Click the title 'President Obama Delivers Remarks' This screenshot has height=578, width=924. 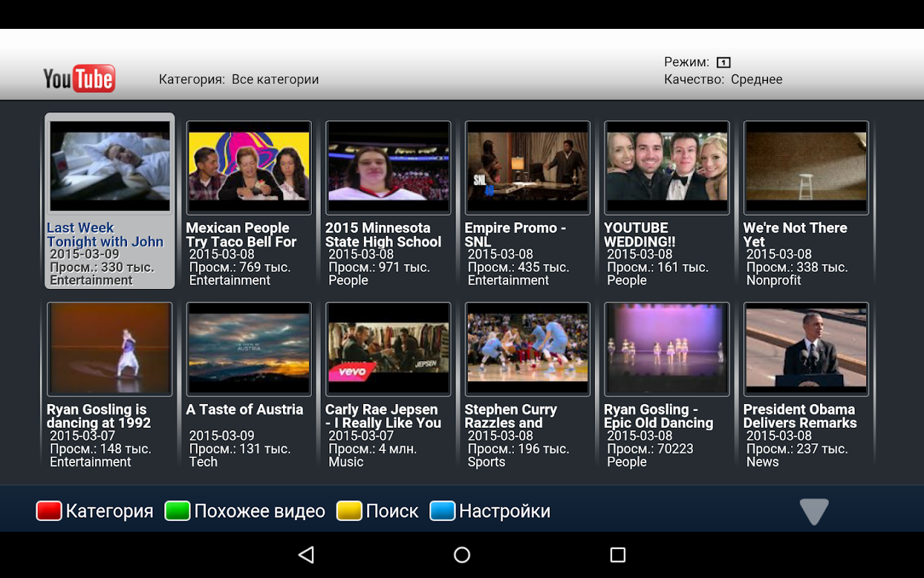[x=800, y=416]
